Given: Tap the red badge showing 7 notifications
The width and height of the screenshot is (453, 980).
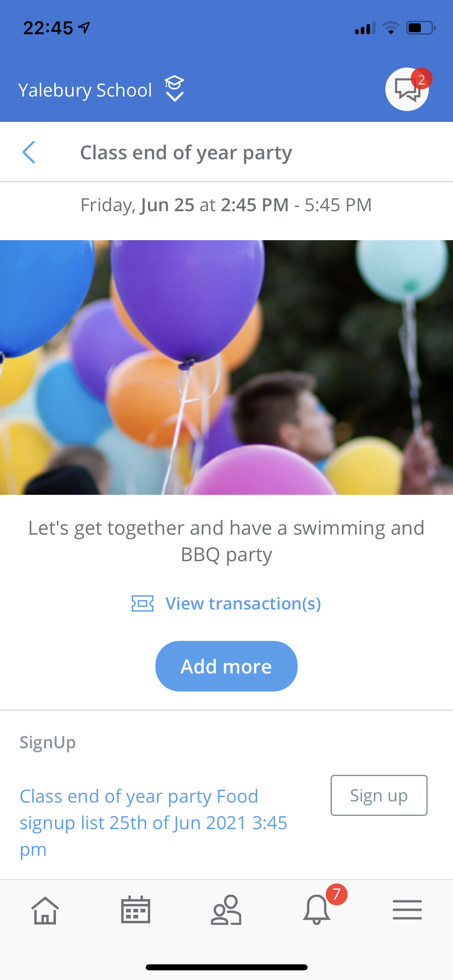Looking at the screenshot, I should tap(337, 894).
